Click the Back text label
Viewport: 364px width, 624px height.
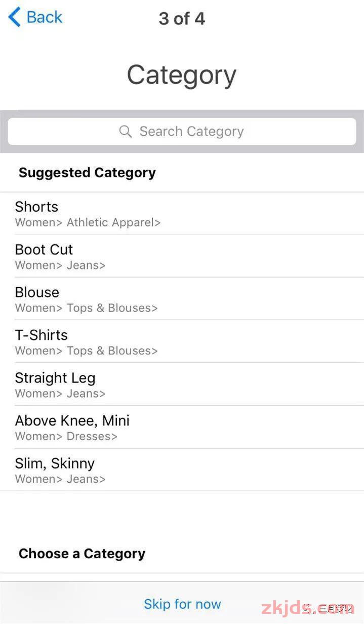click(44, 17)
